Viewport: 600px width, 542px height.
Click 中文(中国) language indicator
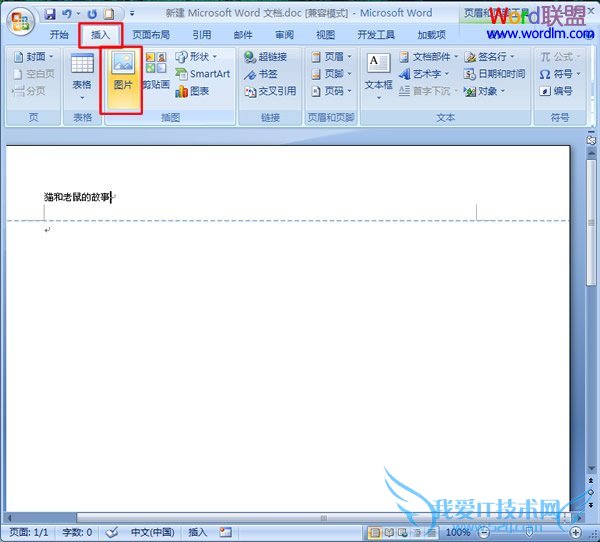pyautogui.click(x=152, y=532)
